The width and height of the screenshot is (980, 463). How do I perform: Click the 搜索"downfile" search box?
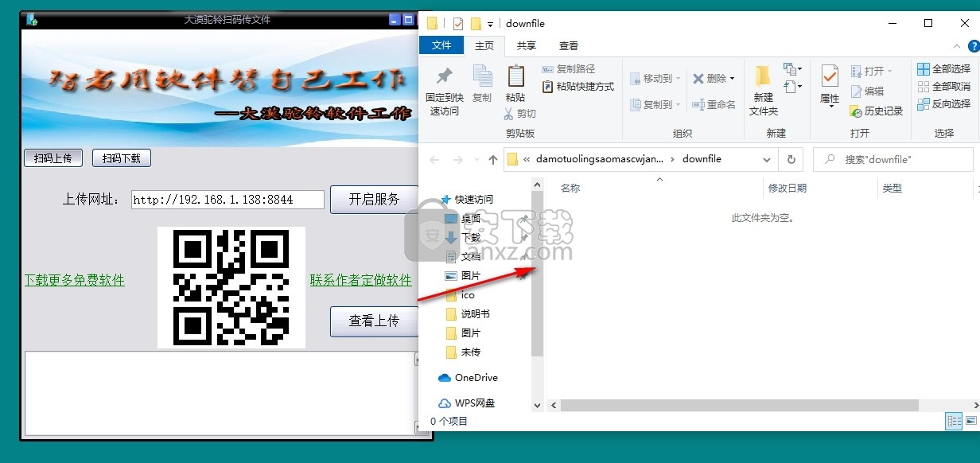[893, 159]
